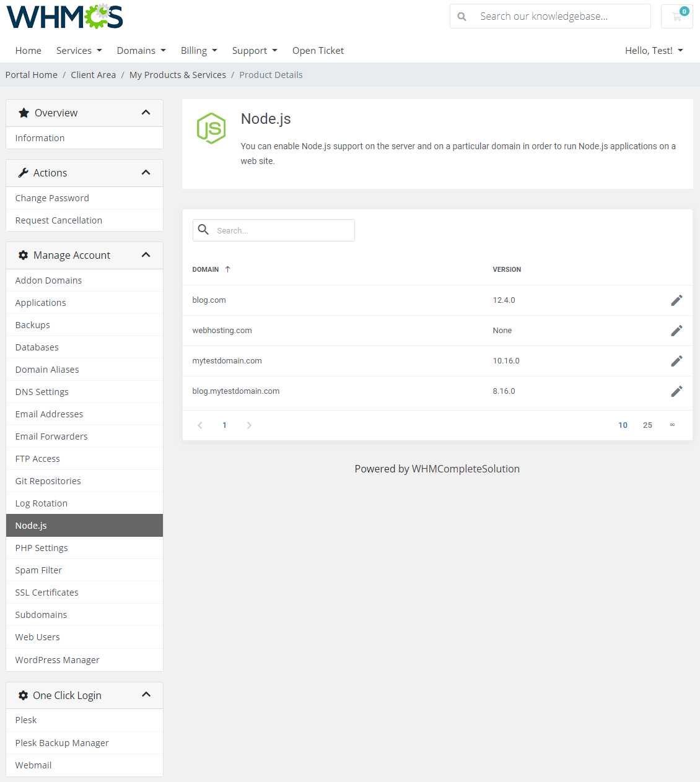Screen dimensions: 700x782
Task: Open SSL Certificates section
Action: click(x=84, y=593)
